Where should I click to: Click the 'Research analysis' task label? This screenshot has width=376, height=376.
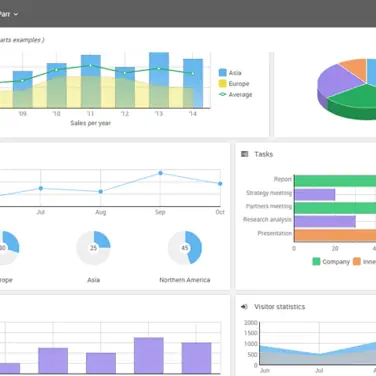(x=267, y=219)
